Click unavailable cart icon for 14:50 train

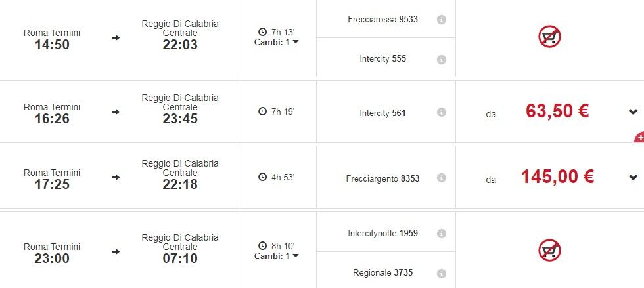(x=549, y=37)
